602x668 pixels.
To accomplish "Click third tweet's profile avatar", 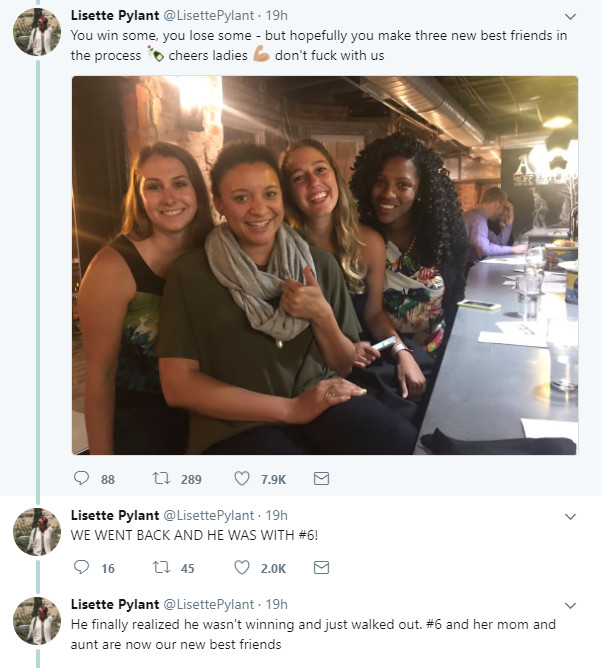I will (37, 620).
